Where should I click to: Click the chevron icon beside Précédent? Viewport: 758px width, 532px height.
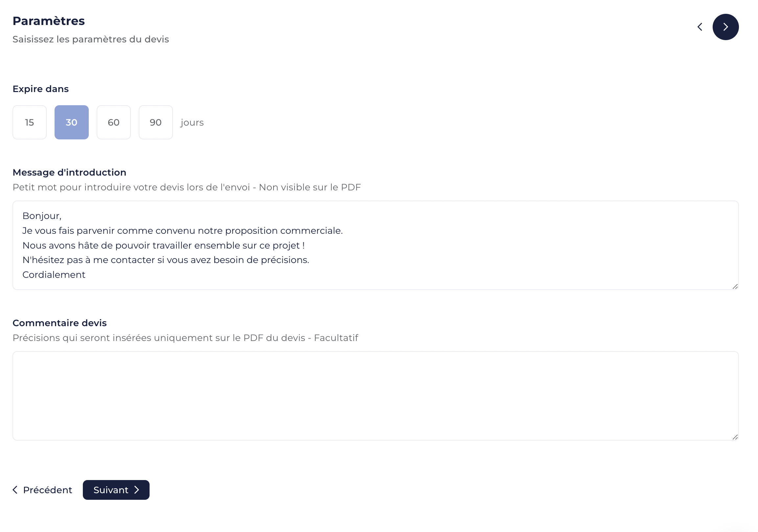[x=15, y=490]
